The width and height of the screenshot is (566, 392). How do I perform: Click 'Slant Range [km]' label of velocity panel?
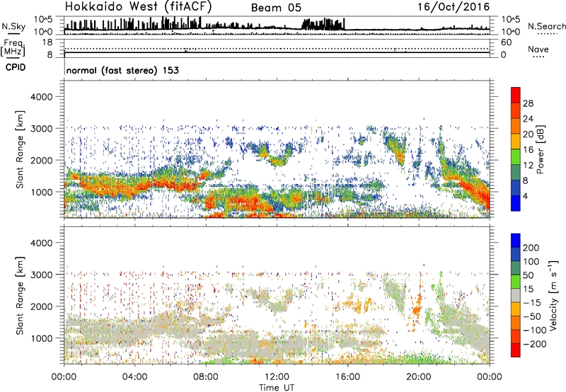tap(20, 296)
